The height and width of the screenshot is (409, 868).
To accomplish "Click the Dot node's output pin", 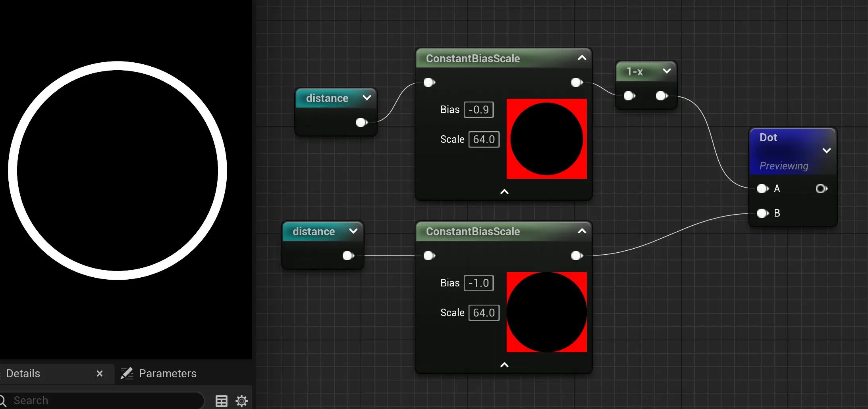I will (x=821, y=189).
